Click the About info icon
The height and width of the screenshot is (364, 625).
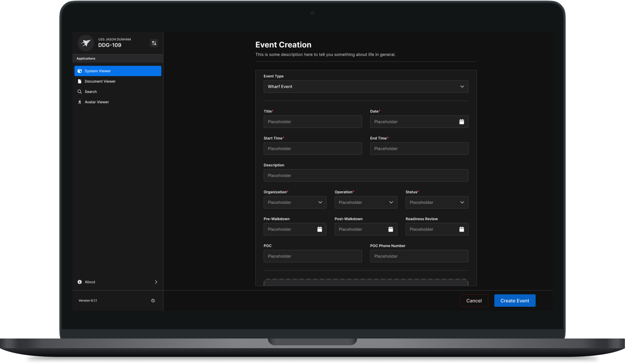[x=80, y=282]
